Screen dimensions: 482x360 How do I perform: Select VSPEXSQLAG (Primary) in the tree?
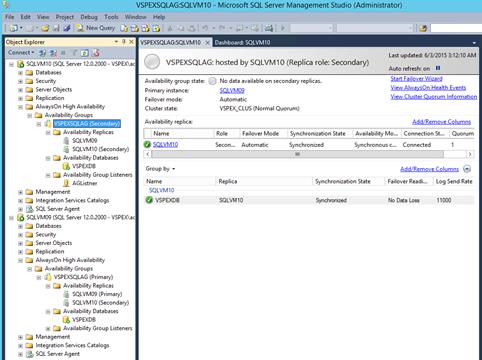tap(83, 277)
